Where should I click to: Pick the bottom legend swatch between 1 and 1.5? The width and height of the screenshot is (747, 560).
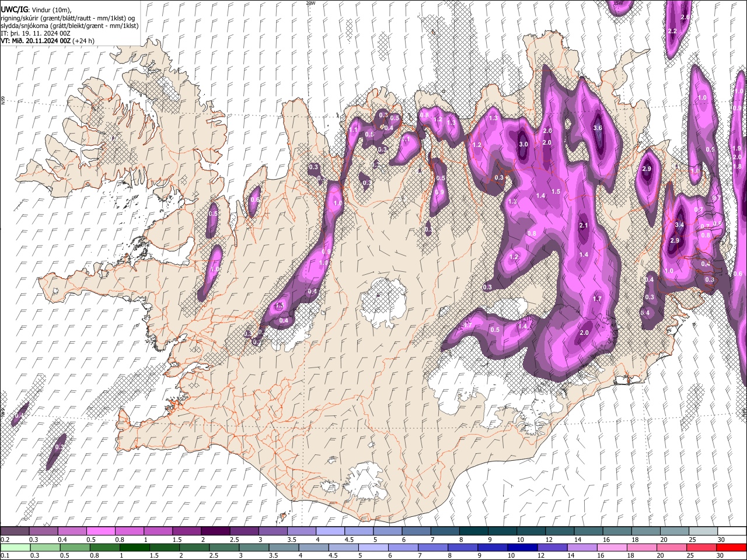[135, 548]
